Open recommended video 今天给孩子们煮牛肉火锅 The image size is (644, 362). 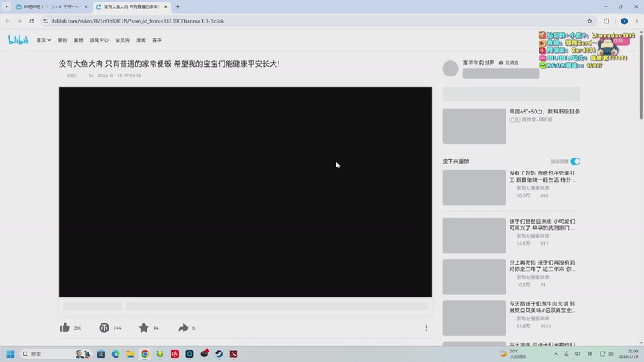(542, 306)
